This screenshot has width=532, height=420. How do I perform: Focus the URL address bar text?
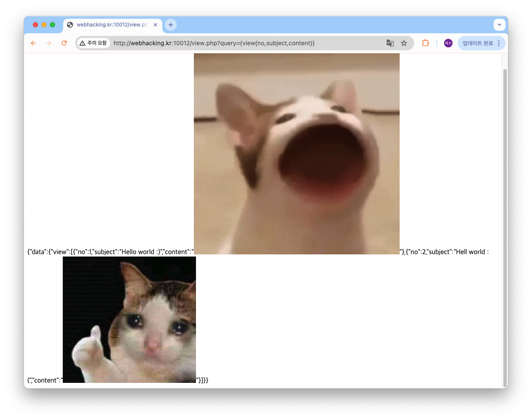point(214,43)
